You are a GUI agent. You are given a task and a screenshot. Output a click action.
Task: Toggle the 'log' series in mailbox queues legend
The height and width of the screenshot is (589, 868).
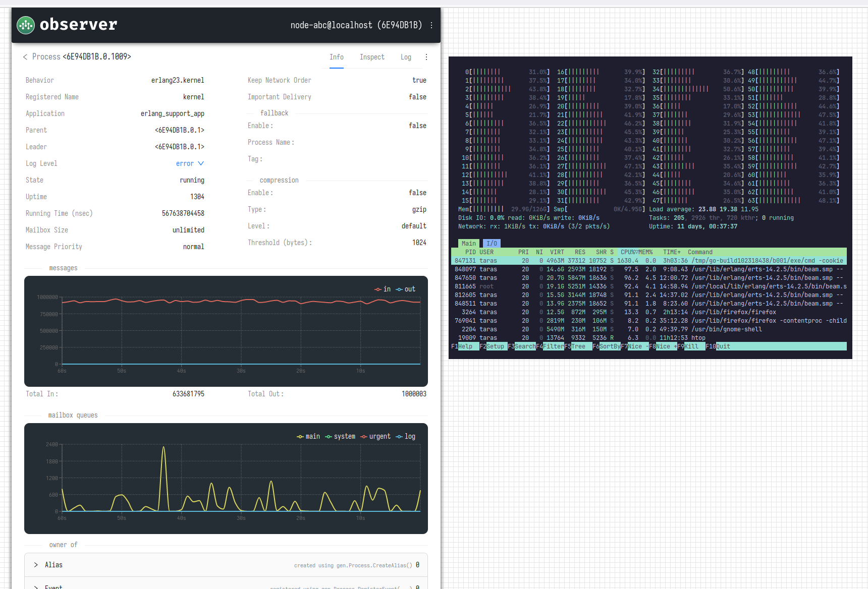pyautogui.click(x=406, y=436)
